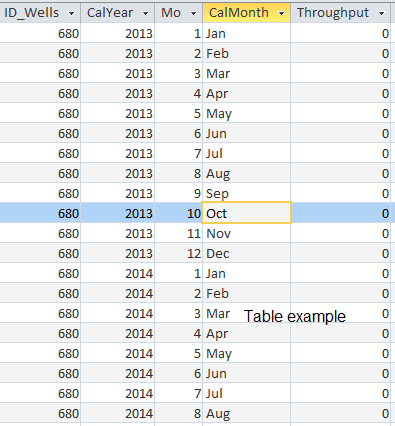This screenshot has width=395, height=426.
Task: Select the CalYear column header
Action: 118,13
